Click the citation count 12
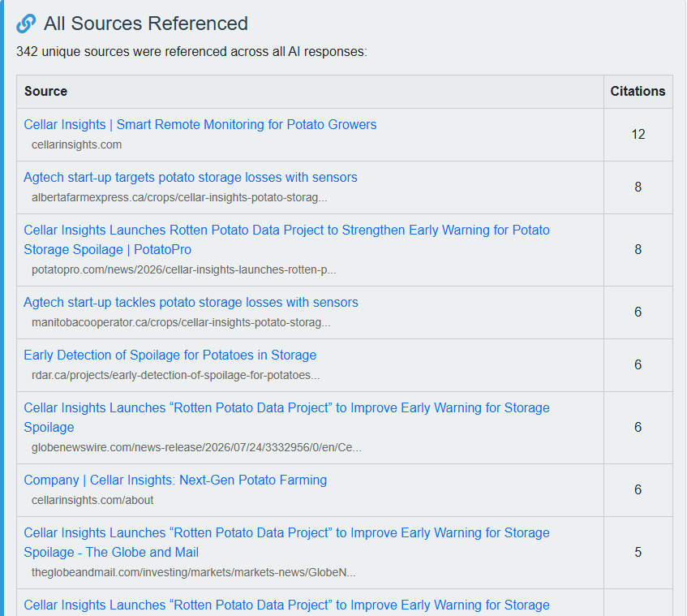 pos(638,134)
